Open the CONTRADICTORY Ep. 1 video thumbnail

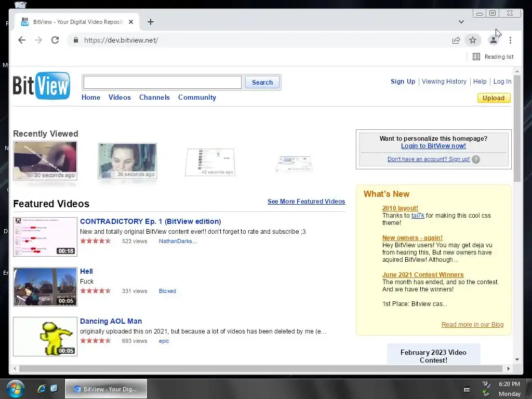pyautogui.click(x=45, y=237)
